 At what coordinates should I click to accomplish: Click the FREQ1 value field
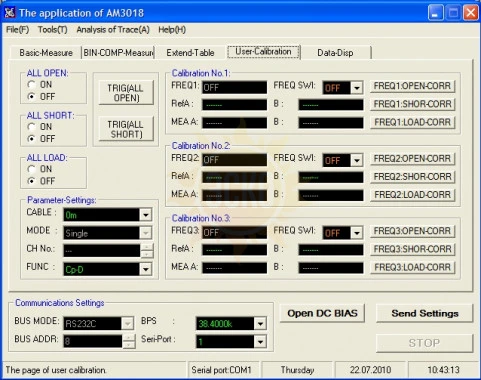coord(234,88)
